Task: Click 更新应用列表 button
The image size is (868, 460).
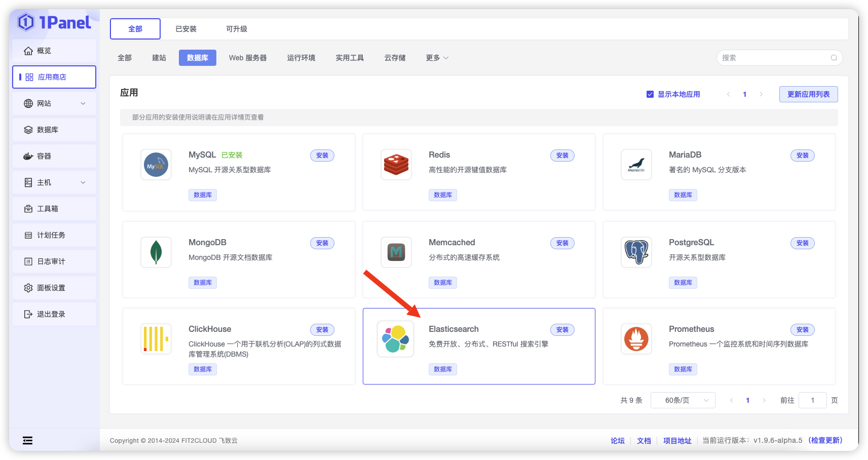Action: tap(809, 94)
